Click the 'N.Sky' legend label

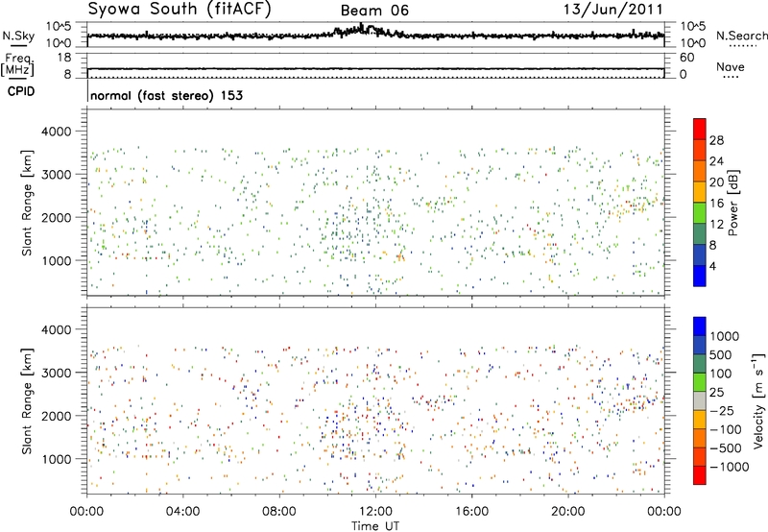pyautogui.click(x=18, y=36)
